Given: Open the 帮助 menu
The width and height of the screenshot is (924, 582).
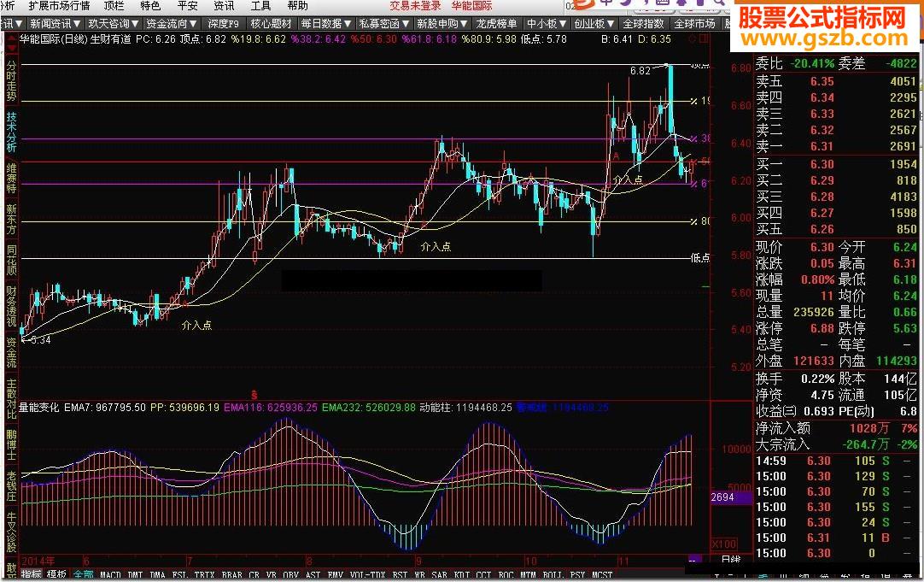Looking at the screenshot, I should tap(297, 6).
